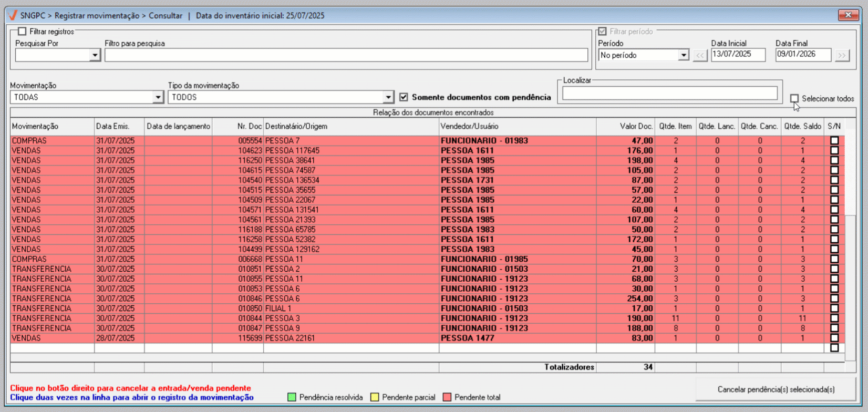This screenshot has width=868, height=412.
Task: Go to previous period with the << button
Action: (700, 55)
